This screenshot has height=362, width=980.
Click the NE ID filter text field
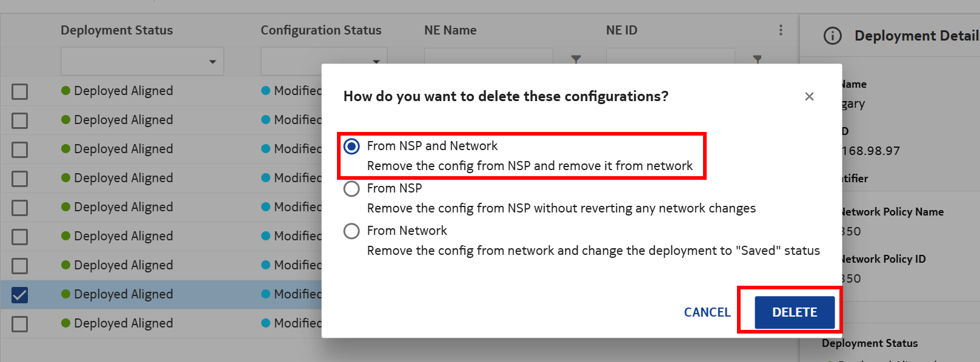click(x=670, y=57)
